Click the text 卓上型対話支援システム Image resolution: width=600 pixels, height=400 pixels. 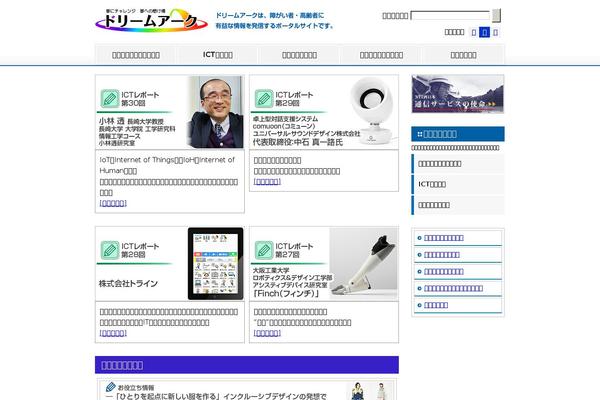coord(285,119)
